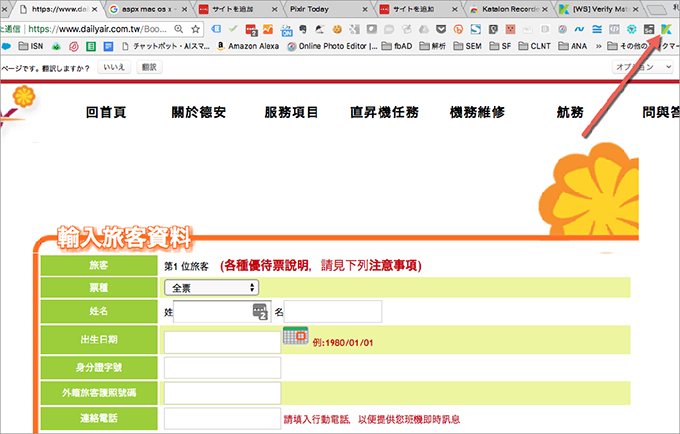680x434 pixels.
Task: Click the 身分證字號 ID number input field
Action: (x=222, y=367)
